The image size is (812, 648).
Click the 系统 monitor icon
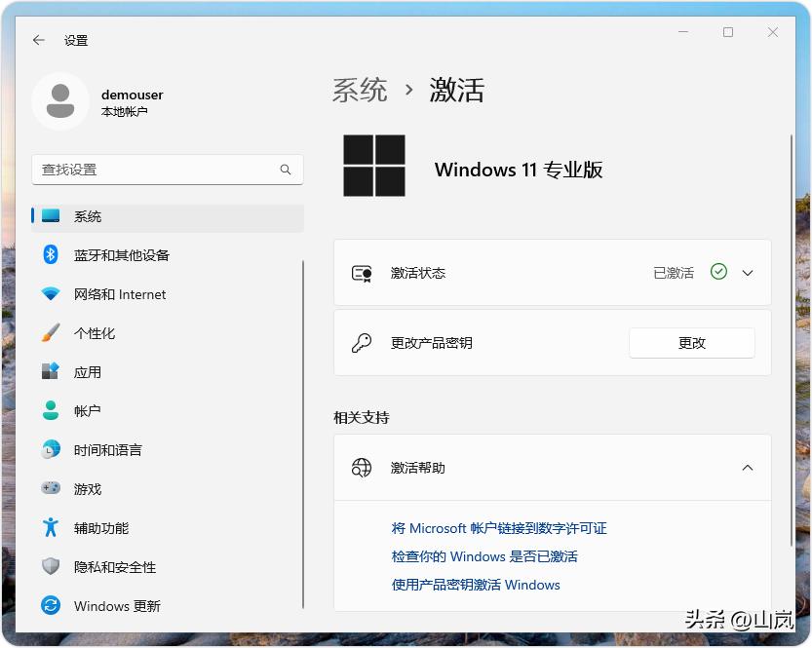point(51,215)
